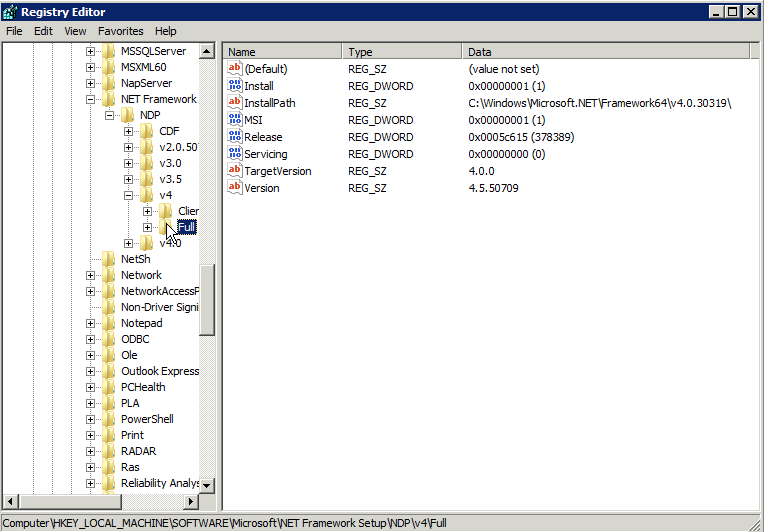Viewport: 764px width, 532px height.
Task: Click tree pane horizontal scrollbar thumb
Action: pyautogui.click(x=70, y=501)
